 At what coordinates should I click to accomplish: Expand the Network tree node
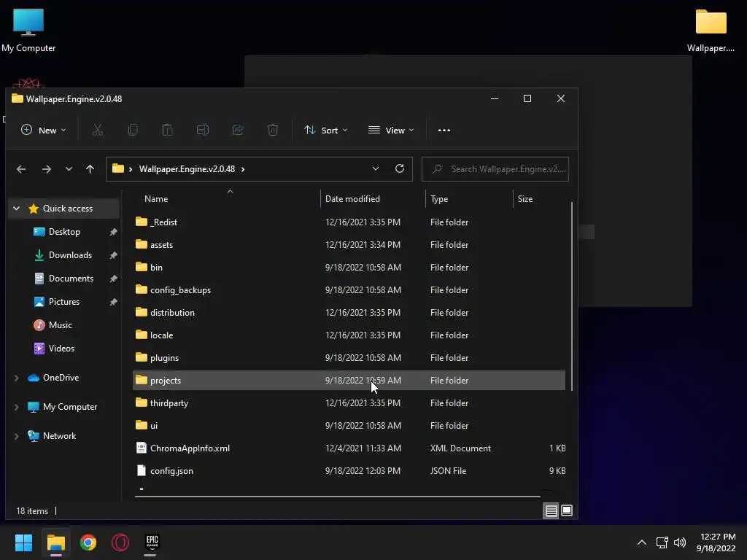click(17, 436)
